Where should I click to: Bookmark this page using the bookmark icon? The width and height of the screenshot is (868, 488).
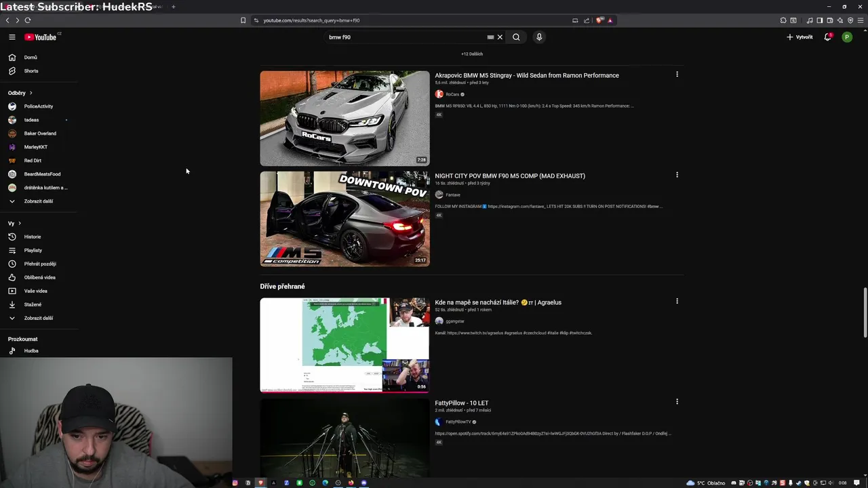pyautogui.click(x=243, y=20)
